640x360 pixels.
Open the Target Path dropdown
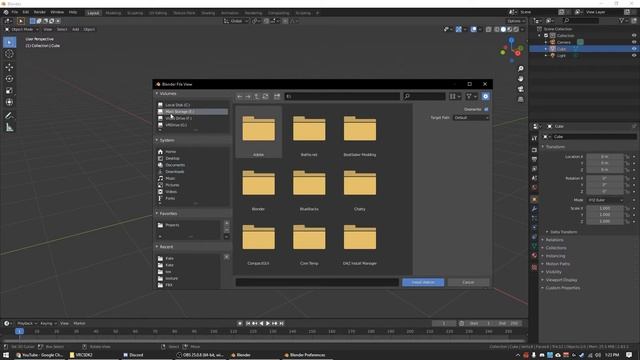pyautogui.click(x=471, y=118)
